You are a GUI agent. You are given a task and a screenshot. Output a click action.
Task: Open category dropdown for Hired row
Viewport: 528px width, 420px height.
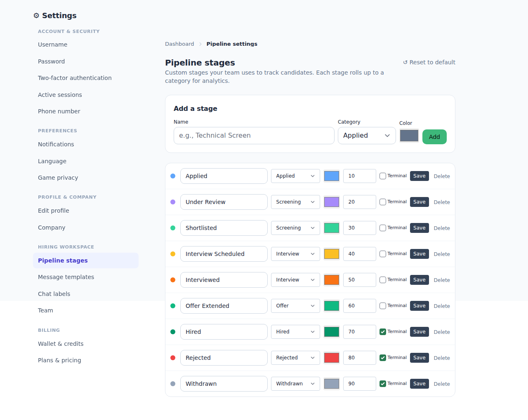pos(295,332)
